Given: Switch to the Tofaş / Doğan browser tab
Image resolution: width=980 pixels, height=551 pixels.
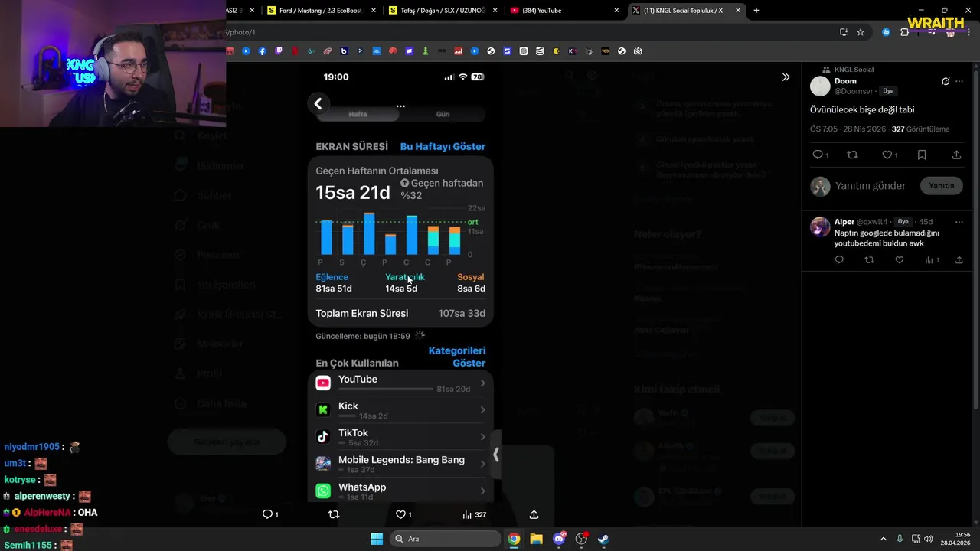Looking at the screenshot, I should click(x=443, y=11).
